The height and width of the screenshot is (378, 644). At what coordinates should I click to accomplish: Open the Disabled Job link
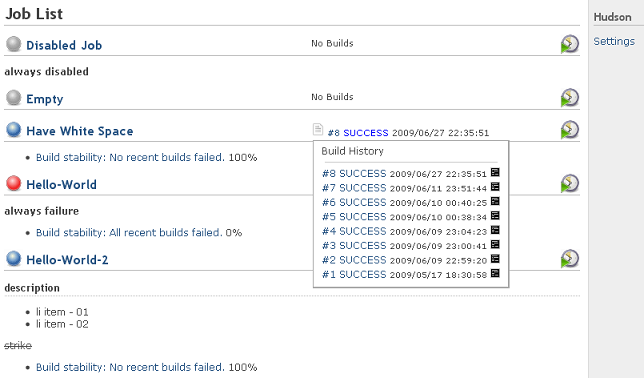[x=64, y=45]
